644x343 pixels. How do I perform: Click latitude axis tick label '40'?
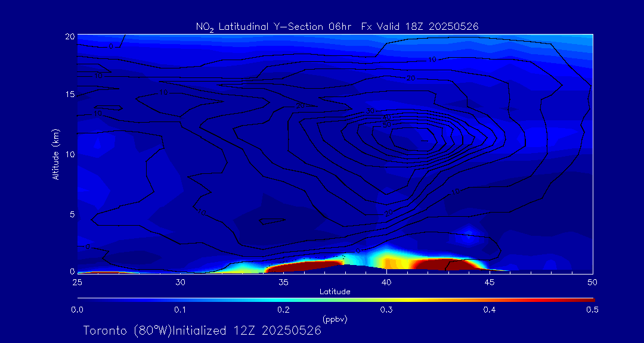click(x=386, y=282)
